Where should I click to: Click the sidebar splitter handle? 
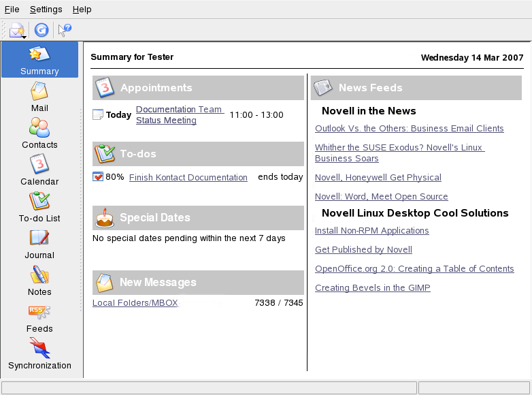click(81, 210)
